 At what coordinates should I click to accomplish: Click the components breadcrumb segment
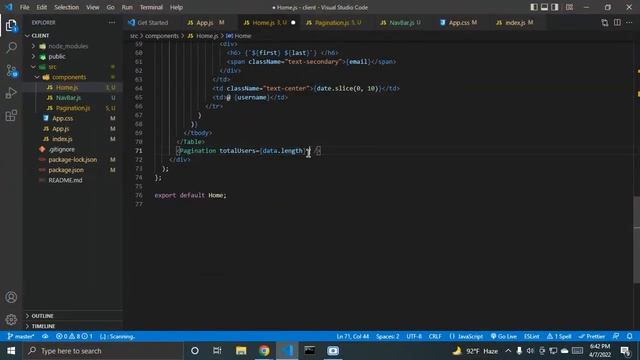[162, 36]
